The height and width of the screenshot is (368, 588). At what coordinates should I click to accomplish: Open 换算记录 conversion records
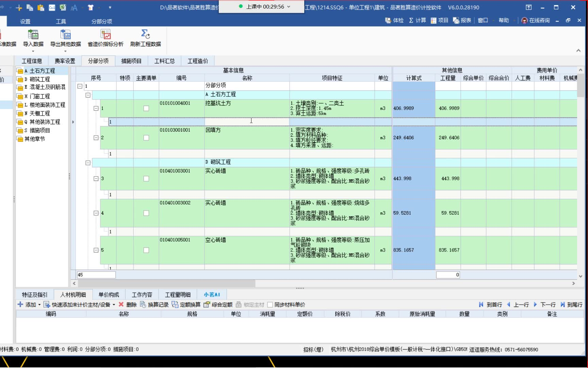(154, 305)
